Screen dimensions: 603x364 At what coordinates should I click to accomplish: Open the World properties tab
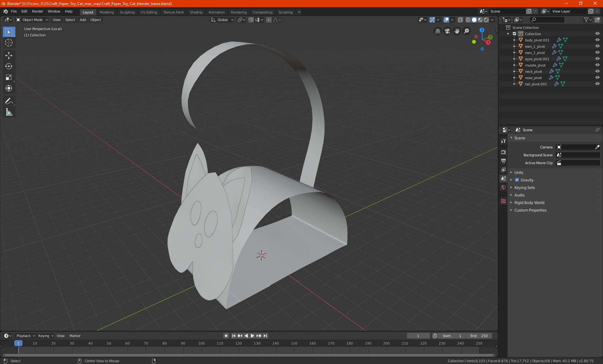click(503, 187)
